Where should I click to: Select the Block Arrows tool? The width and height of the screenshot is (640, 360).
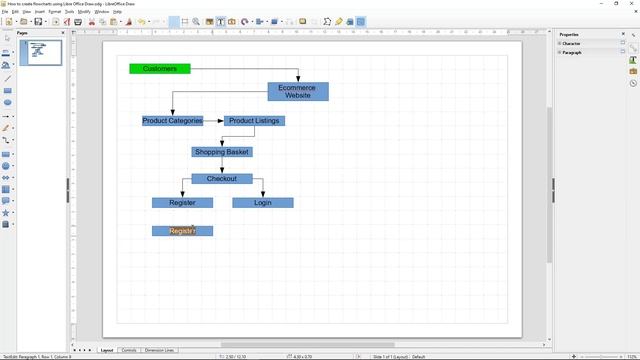pos(6,178)
